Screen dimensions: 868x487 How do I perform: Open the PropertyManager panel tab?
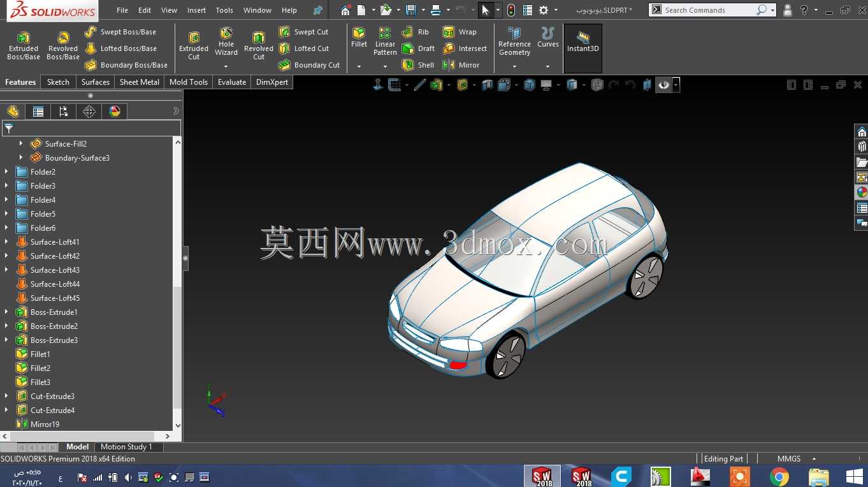(x=38, y=112)
